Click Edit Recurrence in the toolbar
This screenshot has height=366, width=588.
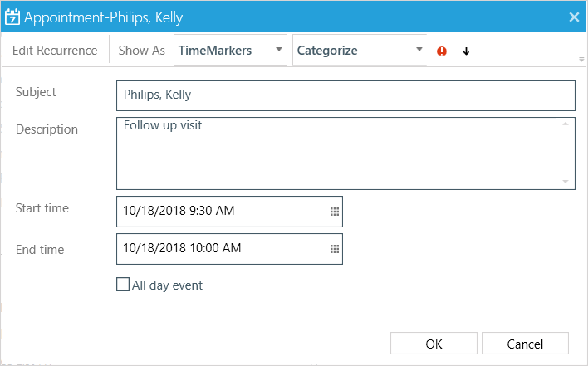tap(55, 50)
